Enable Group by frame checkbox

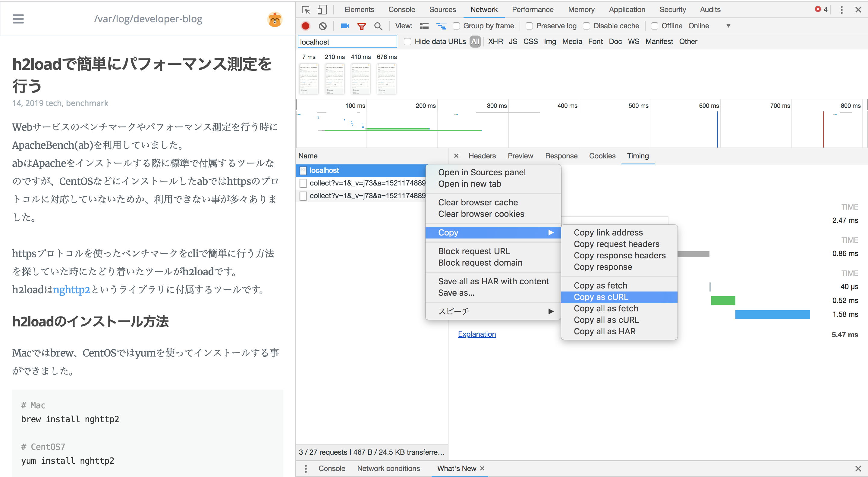[x=456, y=26]
